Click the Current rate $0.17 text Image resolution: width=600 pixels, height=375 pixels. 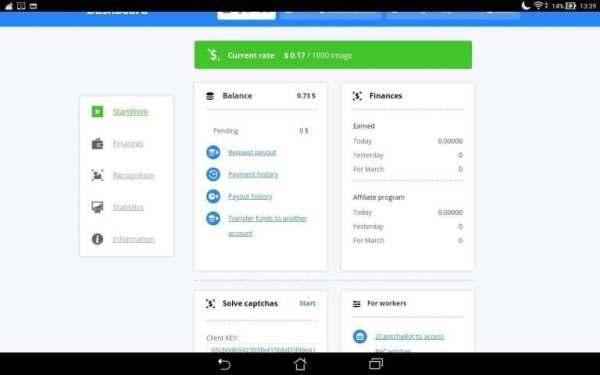click(x=290, y=55)
